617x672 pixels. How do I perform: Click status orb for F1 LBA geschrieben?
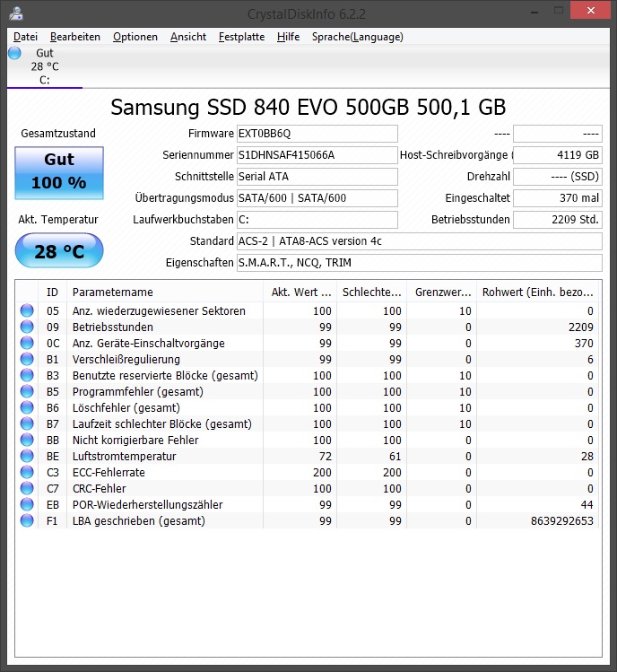(x=27, y=520)
